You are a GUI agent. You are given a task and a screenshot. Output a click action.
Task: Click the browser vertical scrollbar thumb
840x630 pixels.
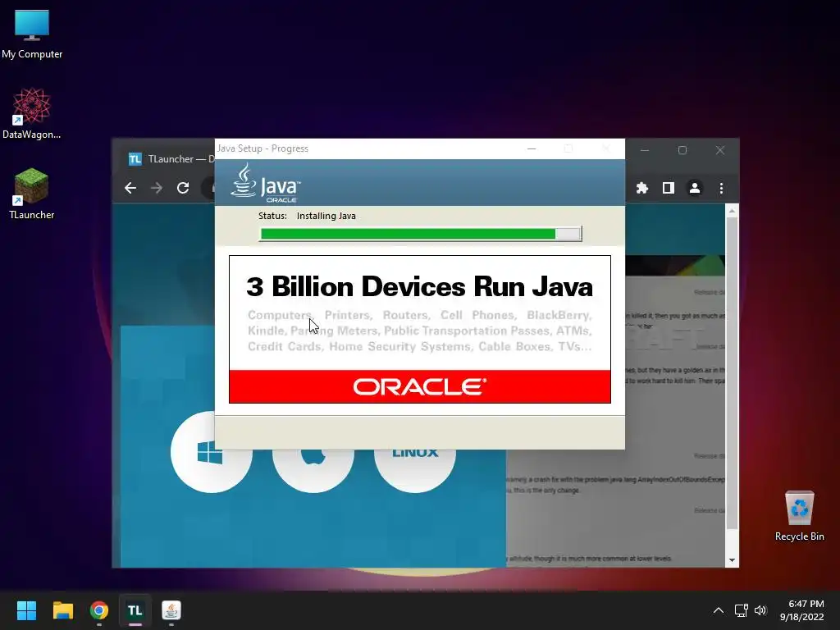(732, 373)
